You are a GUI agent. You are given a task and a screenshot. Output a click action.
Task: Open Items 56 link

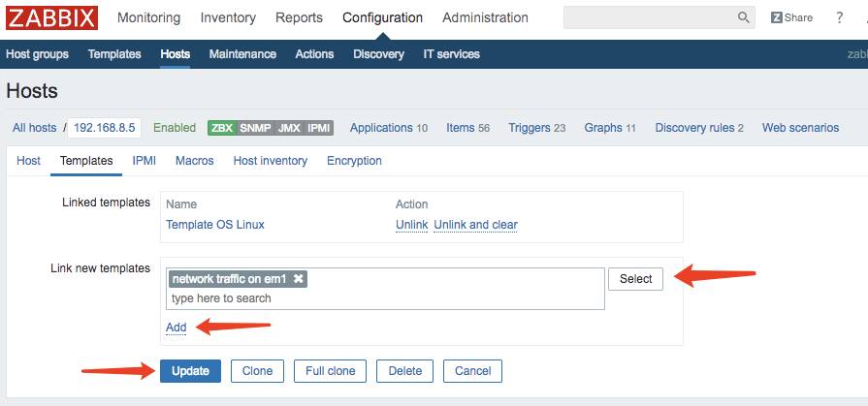(467, 128)
